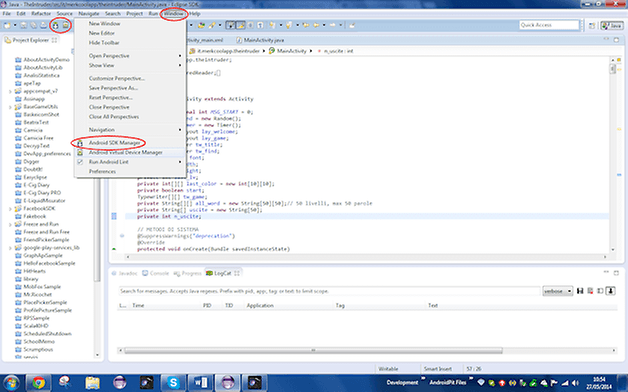Expand the Freeze and Run project
628x392 pixels.
click(10, 224)
